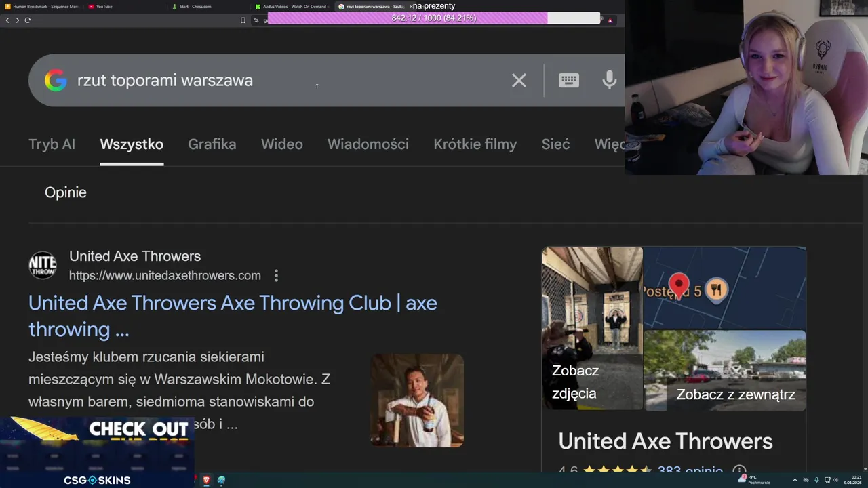Open the man holding bottle result thumbnail
Image resolution: width=868 pixels, height=488 pixels.
click(x=417, y=401)
